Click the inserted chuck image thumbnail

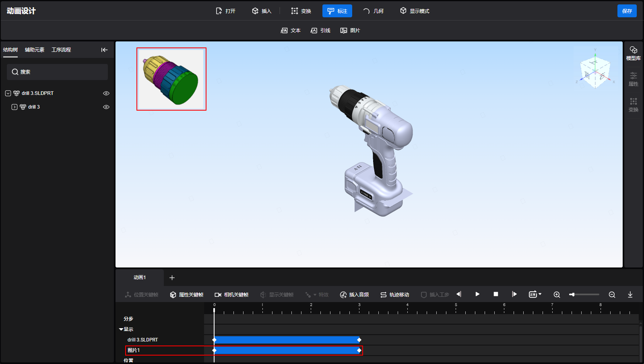[171, 79]
